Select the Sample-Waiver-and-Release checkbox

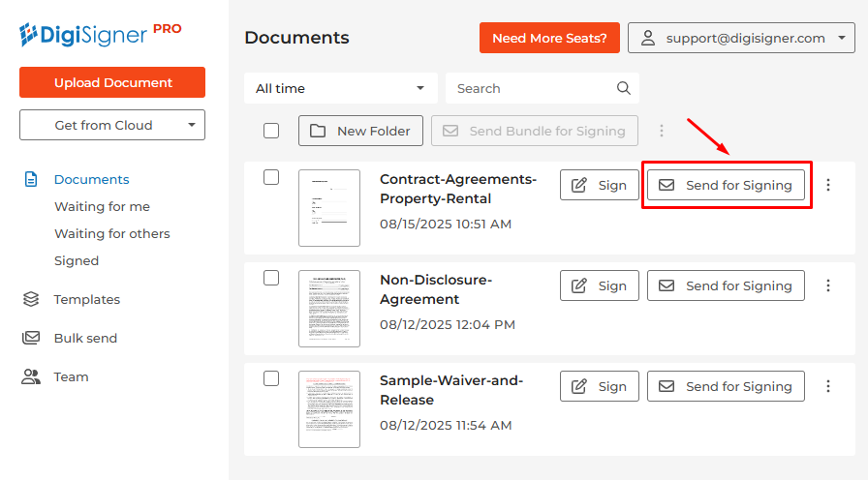(x=271, y=378)
